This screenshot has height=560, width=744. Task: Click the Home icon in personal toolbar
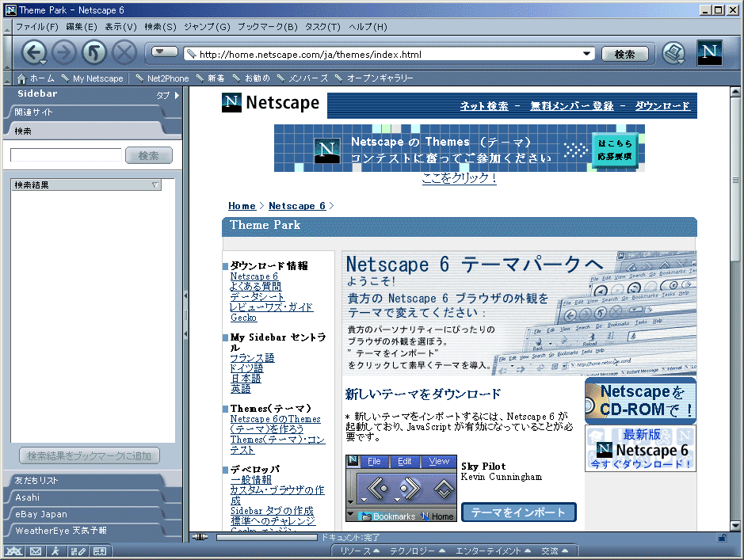[x=21, y=78]
